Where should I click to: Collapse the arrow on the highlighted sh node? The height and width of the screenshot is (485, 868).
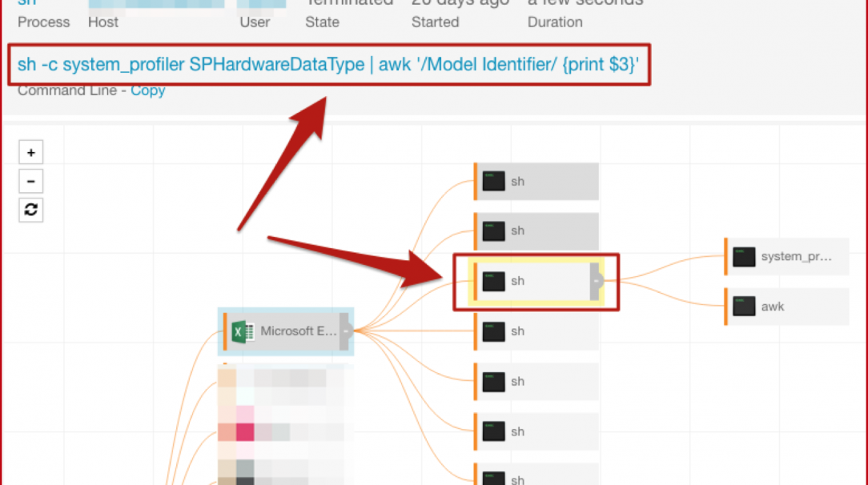coord(596,281)
